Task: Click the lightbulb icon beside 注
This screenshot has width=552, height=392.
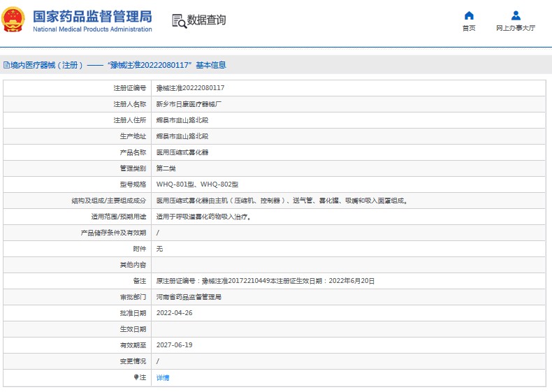Action: pyautogui.click(x=136, y=377)
